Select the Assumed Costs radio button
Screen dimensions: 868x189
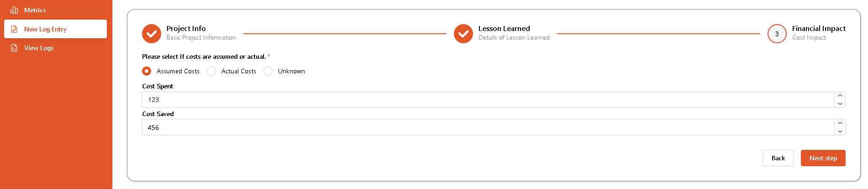tap(147, 71)
